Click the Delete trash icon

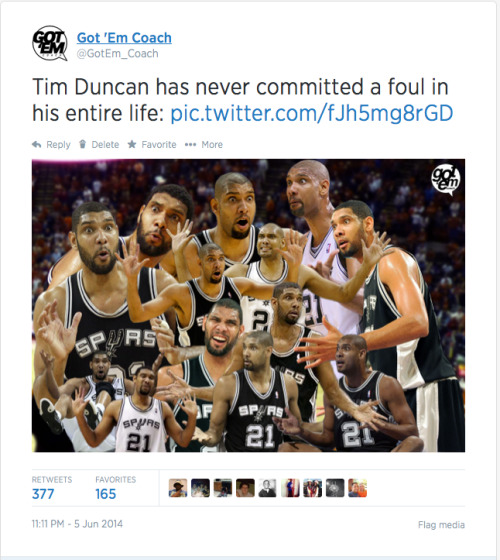coord(82,144)
